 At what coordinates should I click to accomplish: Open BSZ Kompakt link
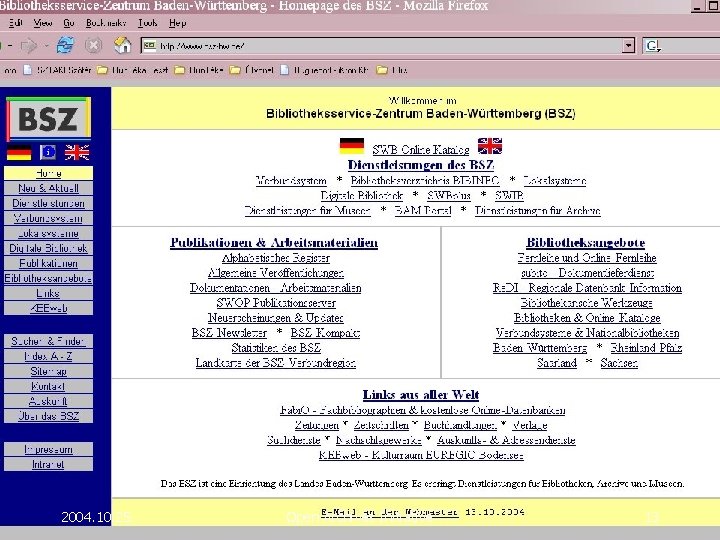pyautogui.click(x=325, y=333)
